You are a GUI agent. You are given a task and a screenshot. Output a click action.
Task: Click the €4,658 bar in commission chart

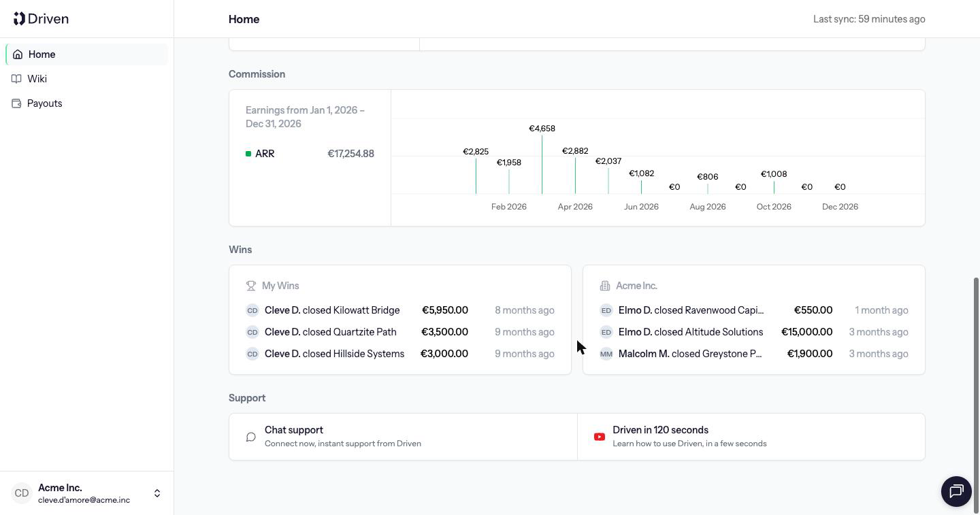(542, 165)
